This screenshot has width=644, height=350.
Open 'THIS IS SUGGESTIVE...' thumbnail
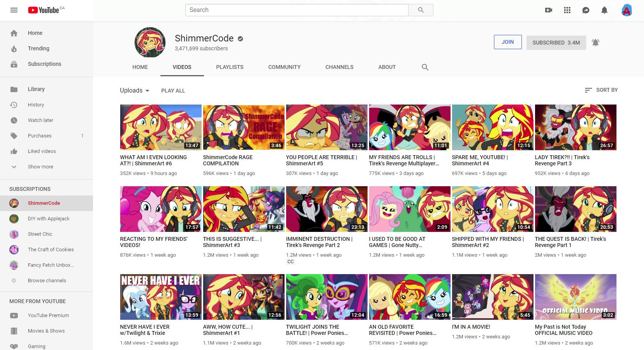[x=244, y=209]
